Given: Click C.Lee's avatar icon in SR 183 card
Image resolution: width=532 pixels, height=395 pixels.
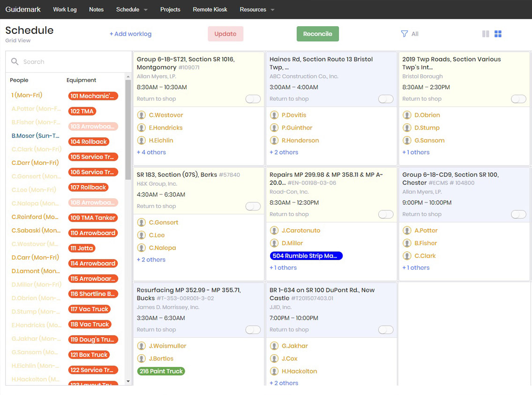Looking at the screenshot, I should coord(141,235).
